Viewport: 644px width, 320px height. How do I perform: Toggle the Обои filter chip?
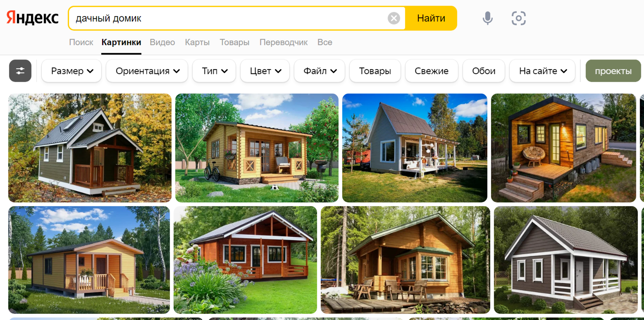pos(484,71)
